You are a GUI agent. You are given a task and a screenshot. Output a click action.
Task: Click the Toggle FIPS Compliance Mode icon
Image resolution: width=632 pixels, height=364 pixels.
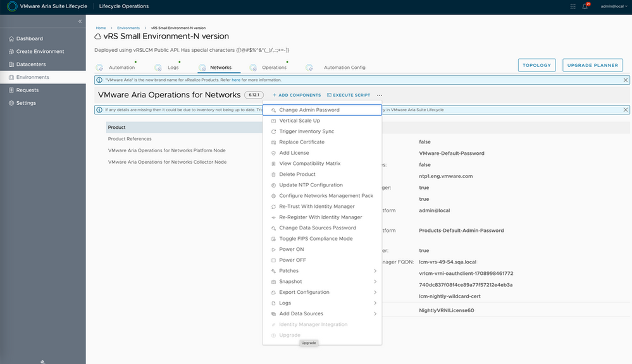274,239
